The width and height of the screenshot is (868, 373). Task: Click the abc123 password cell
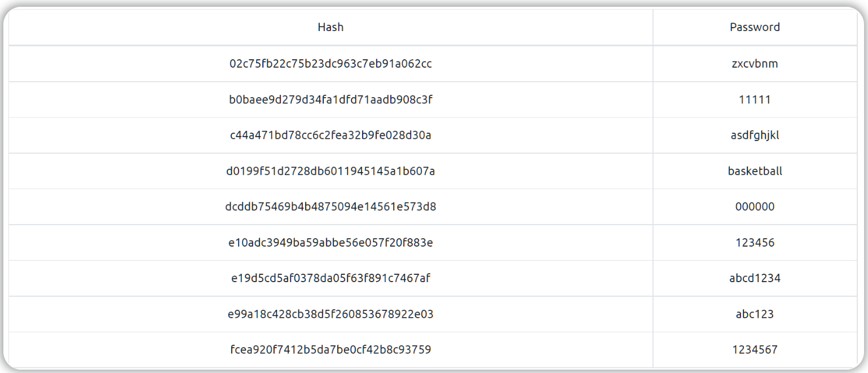755,314
